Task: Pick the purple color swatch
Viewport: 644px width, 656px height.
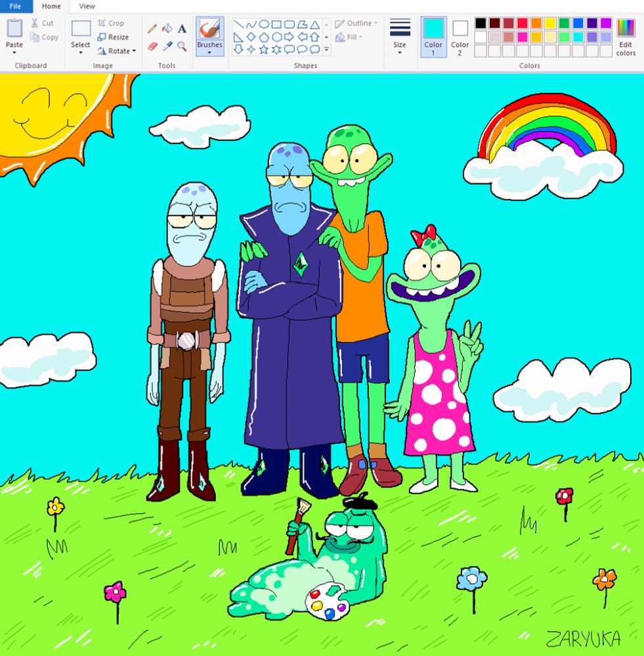Action: (605, 23)
